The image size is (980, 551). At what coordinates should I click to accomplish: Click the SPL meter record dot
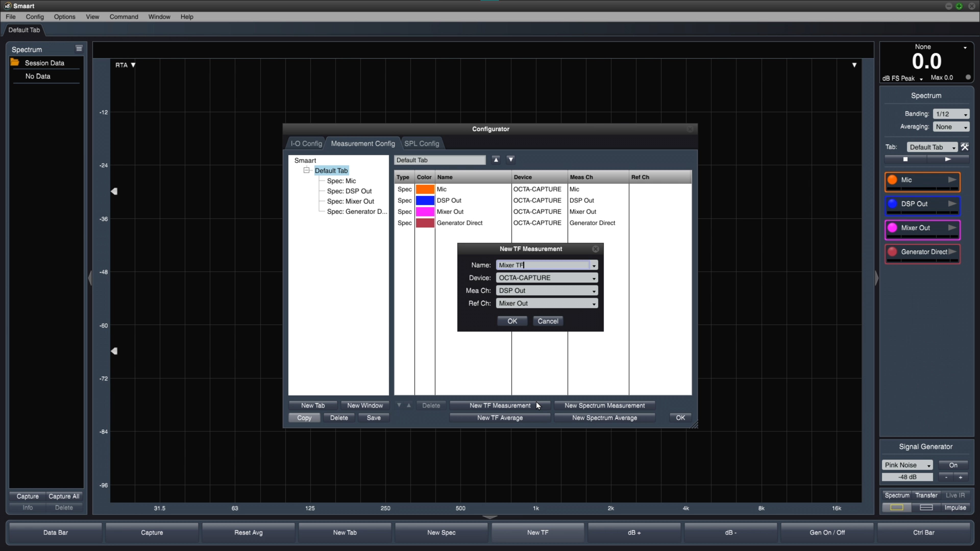(x=968, y=77)
